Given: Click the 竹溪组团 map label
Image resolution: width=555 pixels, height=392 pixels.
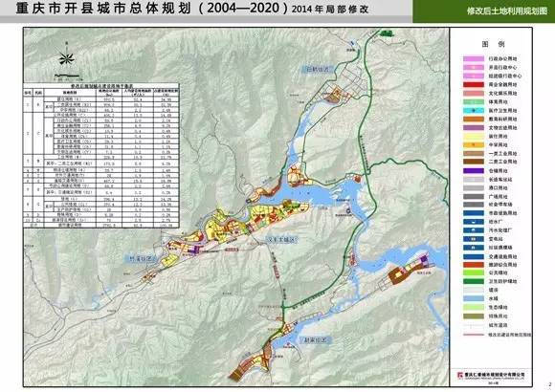Looking at the screenshot, I should tap(142, 259).
